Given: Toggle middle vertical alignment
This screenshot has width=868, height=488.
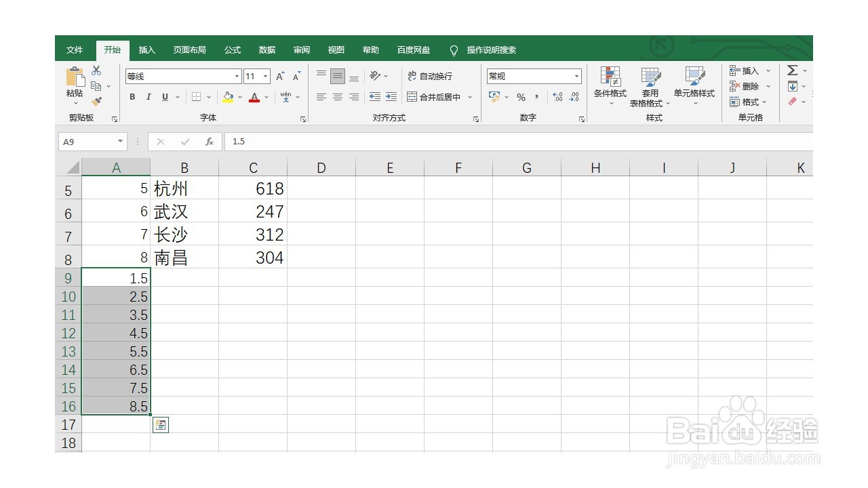Looking at the screenshot, I should [x=338, y=76].
